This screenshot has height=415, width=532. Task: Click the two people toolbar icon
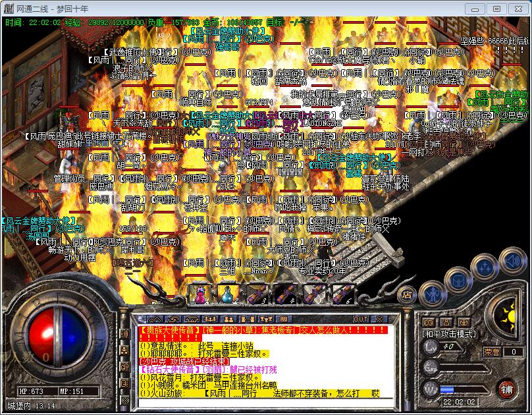[x=228, y=319]
